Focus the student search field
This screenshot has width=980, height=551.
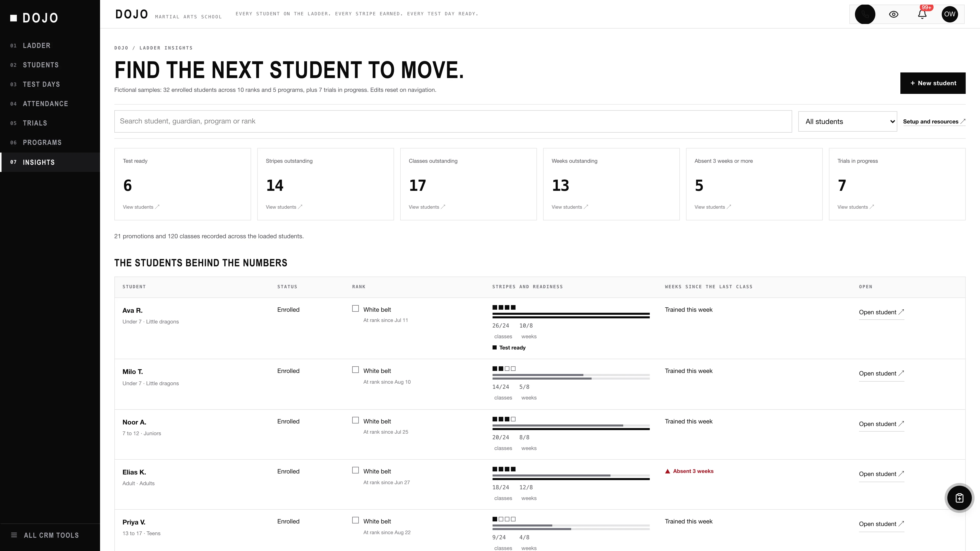coord(453,121)
